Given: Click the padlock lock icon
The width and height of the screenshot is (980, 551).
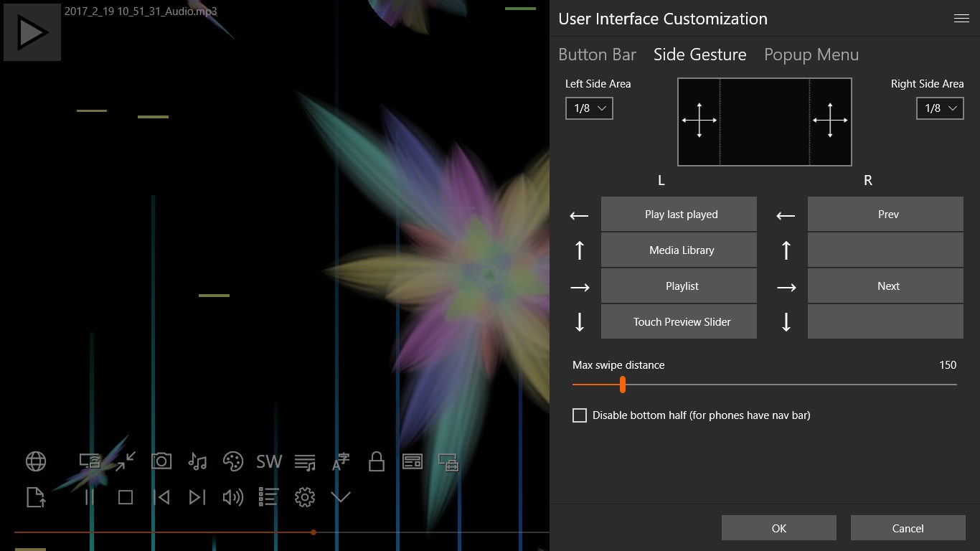Looking at the screenshot, I should (377, 461).
